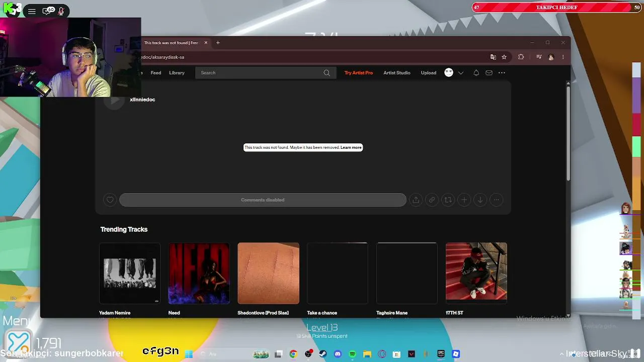Open the SoundCloud header more menu

(x=502, y=73)
